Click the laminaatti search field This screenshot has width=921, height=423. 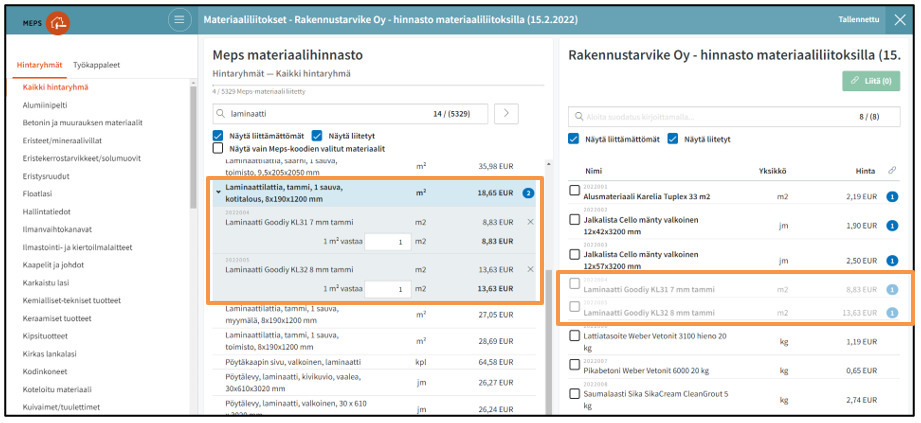click(x=350, y=113)
